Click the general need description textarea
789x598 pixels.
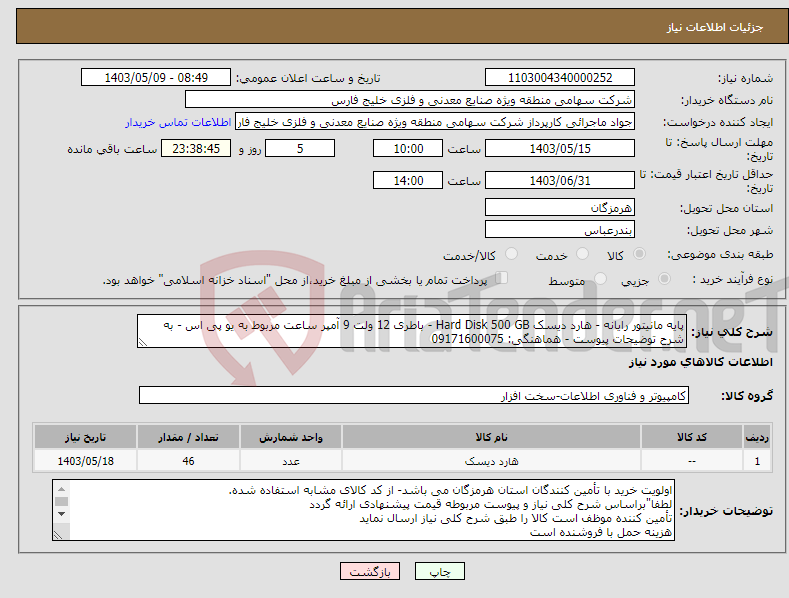click(x=412, y=331)
